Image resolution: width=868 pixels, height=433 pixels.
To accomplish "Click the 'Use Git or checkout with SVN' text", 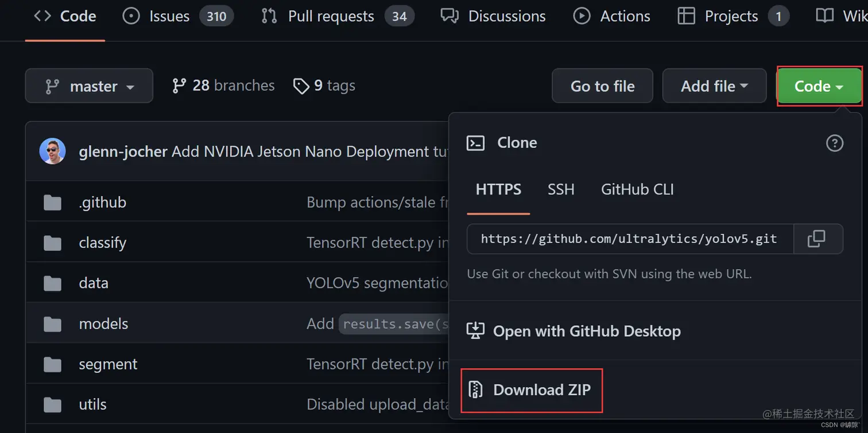I will pos(610,274).
